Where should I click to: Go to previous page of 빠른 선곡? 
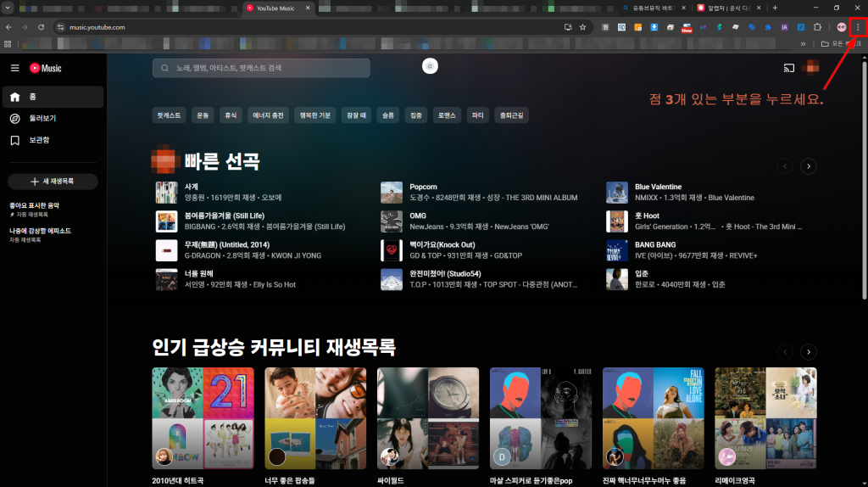point(784,166)
